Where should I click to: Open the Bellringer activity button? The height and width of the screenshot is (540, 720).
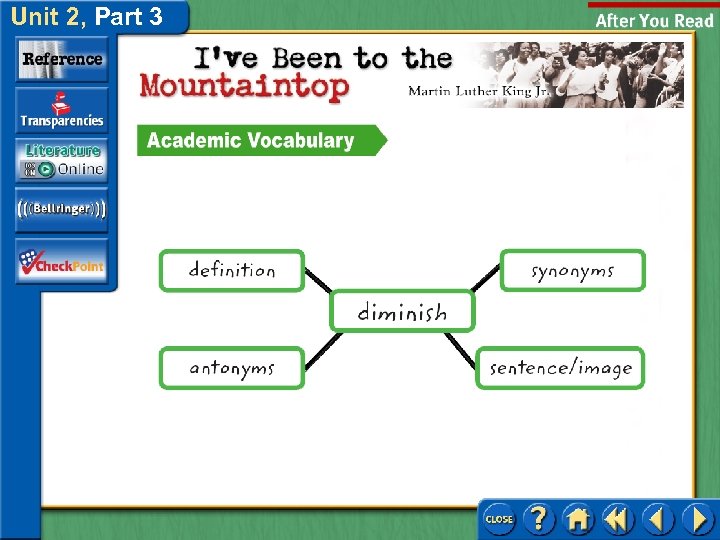click(x=62, y=210)
